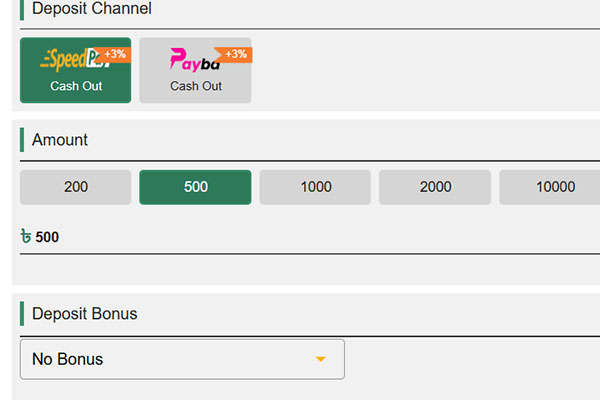Choose the 200 amount option
This screenshot has height=400, width=600.
point(75,187)
